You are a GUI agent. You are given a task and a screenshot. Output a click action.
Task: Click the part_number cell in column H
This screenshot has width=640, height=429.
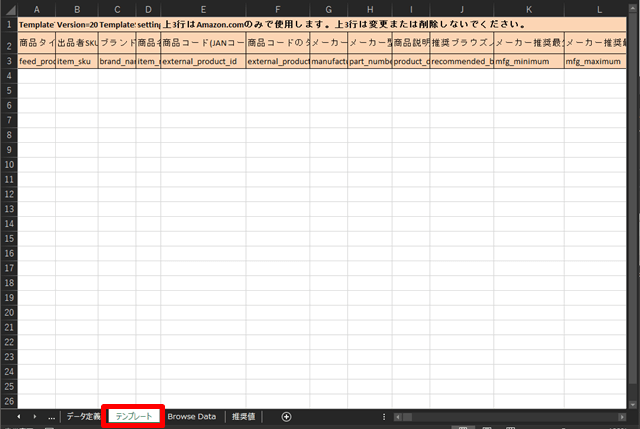pyautogui.click(x=369, y=61)
